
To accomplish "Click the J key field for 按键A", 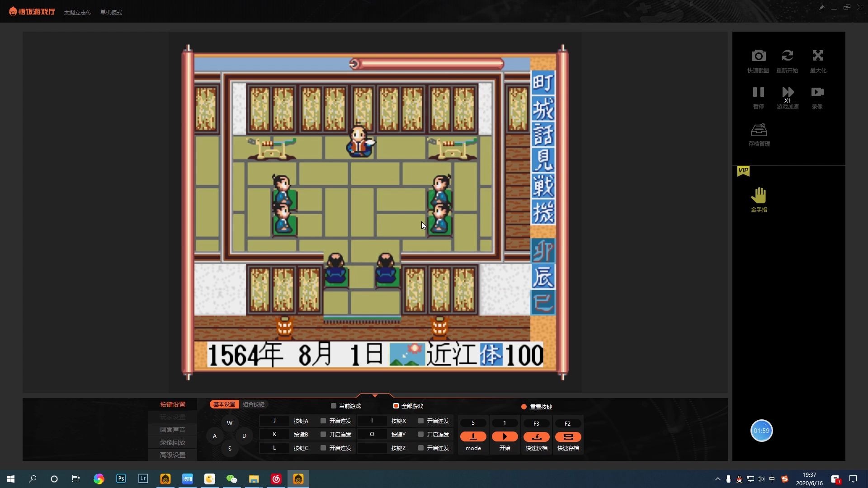I will (274, 421).
